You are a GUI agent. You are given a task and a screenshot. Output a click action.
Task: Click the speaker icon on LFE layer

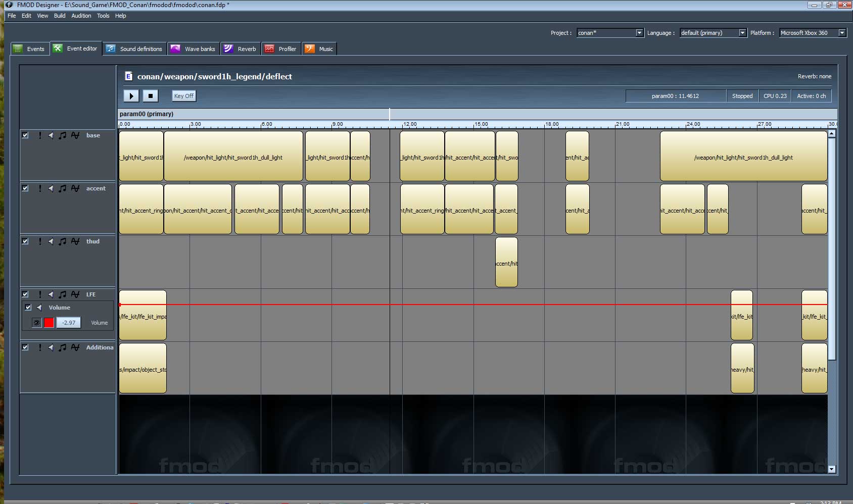51,294
